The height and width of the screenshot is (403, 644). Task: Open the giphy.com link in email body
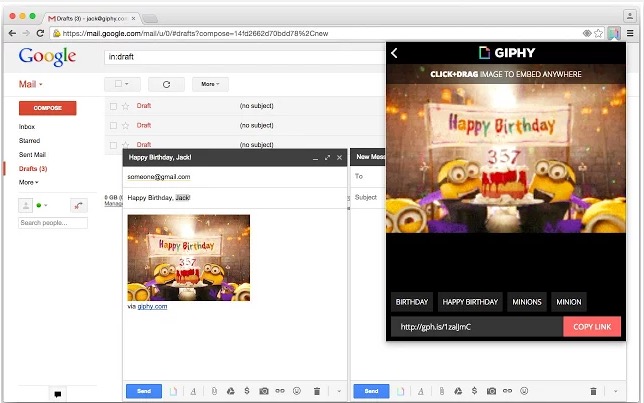[152, 306]
